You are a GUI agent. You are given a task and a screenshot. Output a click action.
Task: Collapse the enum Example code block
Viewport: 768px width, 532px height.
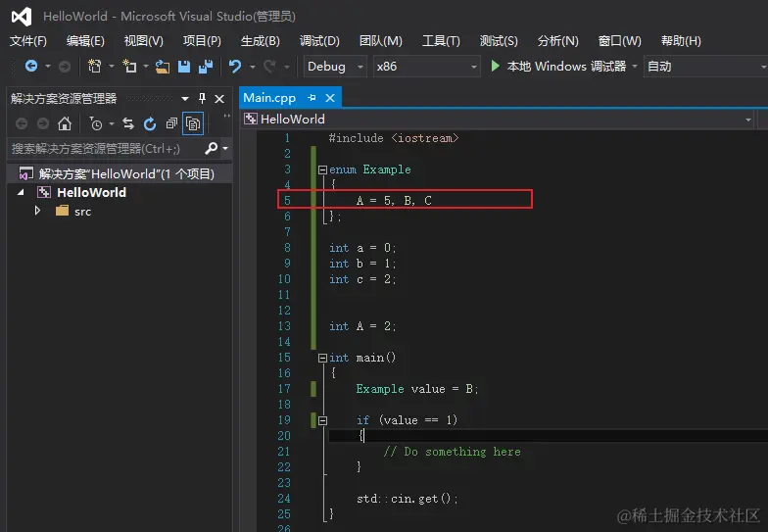pyautogui.click(x=322, y=169)
